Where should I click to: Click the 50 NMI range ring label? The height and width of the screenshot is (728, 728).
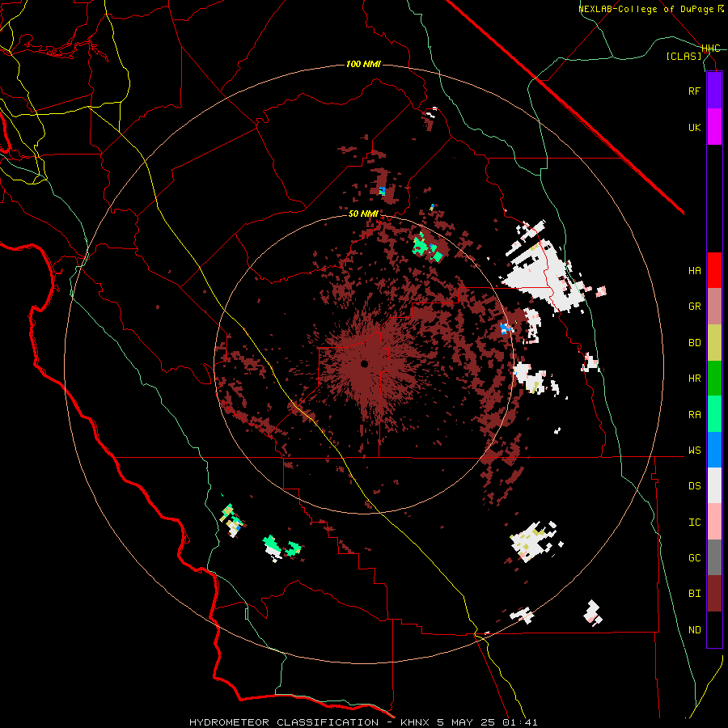coord(363,214)
